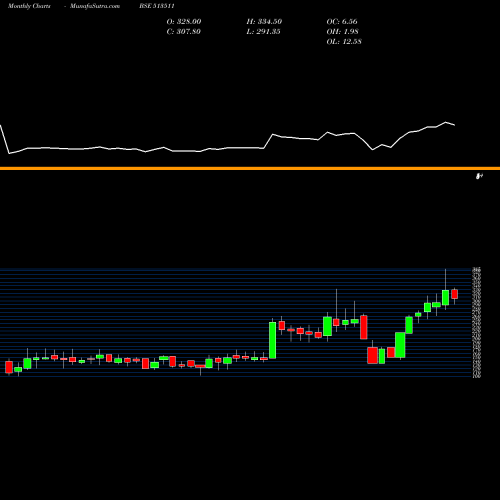
Task: Click the "OC: 6.56" reading
Action: (342, 21)
